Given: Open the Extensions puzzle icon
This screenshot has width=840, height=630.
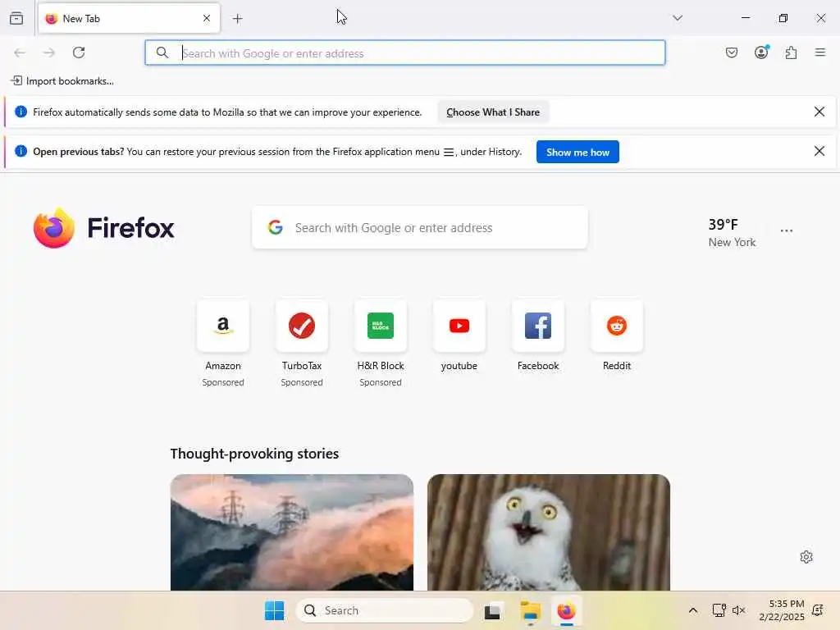Looking at the screenshot, I should 792,52.
